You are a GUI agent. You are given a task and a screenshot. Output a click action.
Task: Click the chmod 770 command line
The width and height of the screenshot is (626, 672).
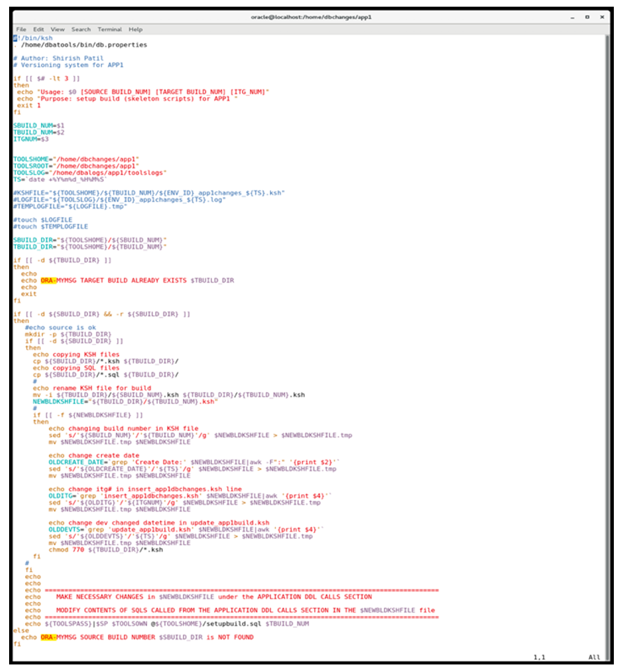tap(106, 550)
